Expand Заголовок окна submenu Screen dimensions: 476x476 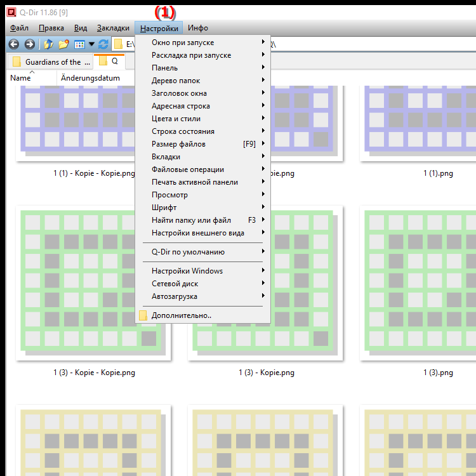point(203,93)
